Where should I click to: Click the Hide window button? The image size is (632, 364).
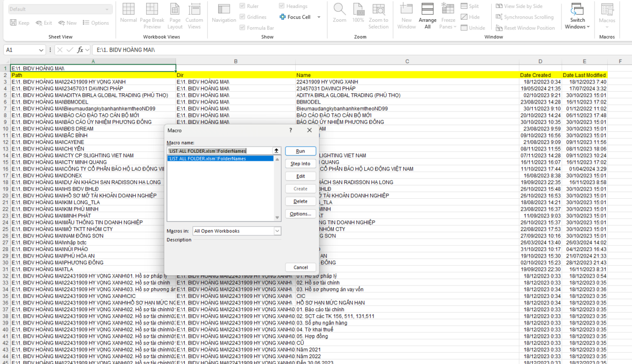pos(470,17)
